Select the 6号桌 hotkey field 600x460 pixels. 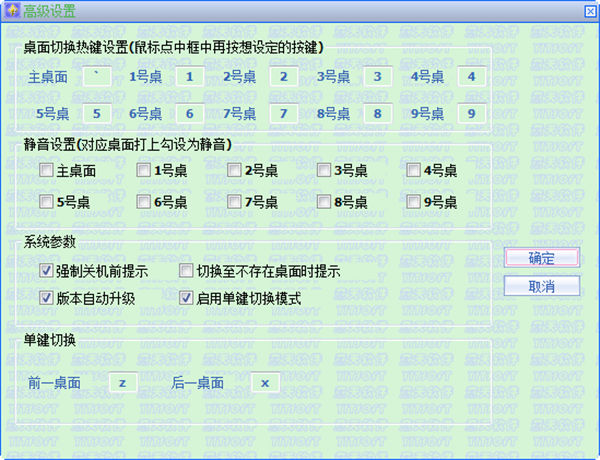(x=190, y=114)
